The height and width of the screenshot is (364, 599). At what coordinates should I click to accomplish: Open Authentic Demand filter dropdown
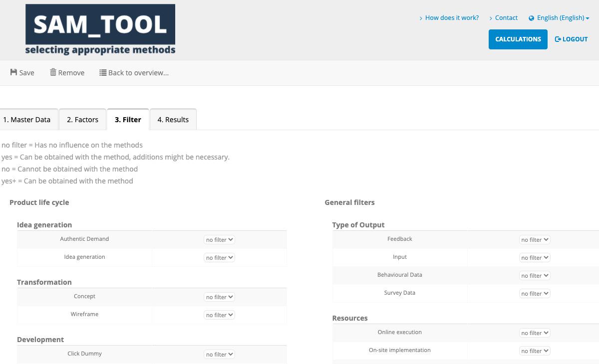(220, 240)
